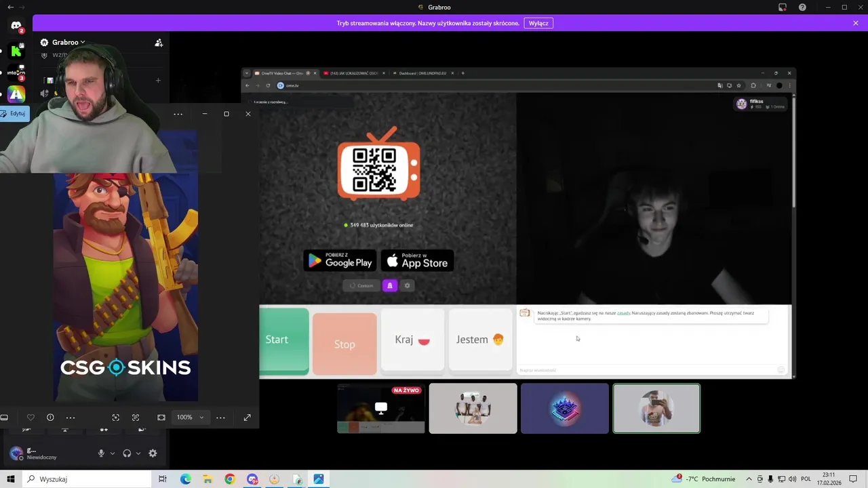868x488 pixels.
Task: Open the purple A server icon
Action: tap(16, 94)
